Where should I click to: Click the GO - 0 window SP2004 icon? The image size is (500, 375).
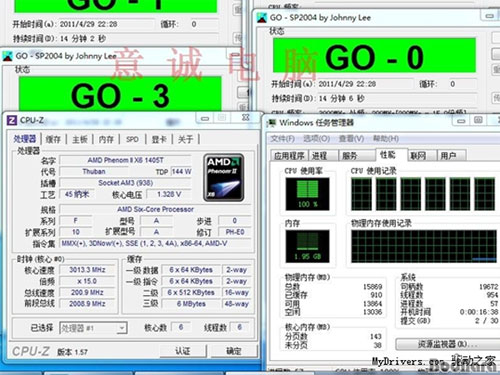(262, 18)
